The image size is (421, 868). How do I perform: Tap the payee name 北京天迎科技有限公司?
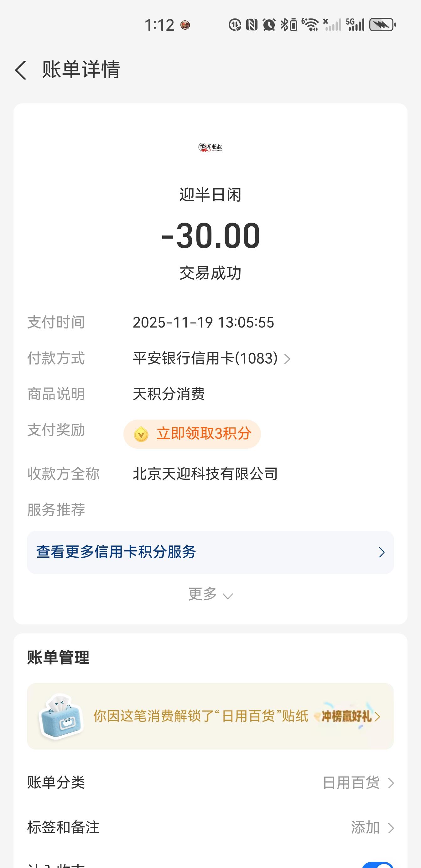tap(205, 474)
